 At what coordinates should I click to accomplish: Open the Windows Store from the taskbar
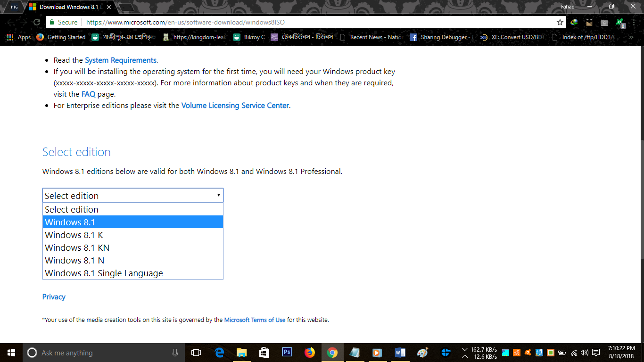tap(264, 353)
